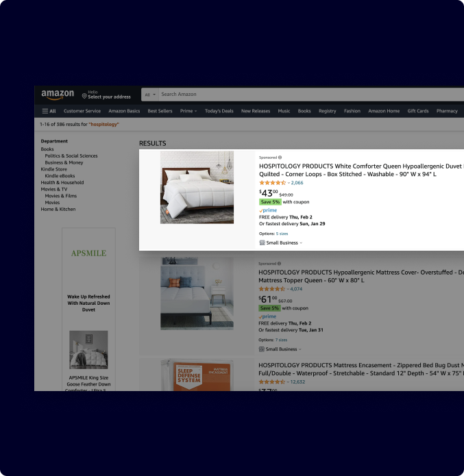The image size is (464, 476).
Task: Expand rating chevron next to 2,066 reviews
Action: (x=289, y=183)
